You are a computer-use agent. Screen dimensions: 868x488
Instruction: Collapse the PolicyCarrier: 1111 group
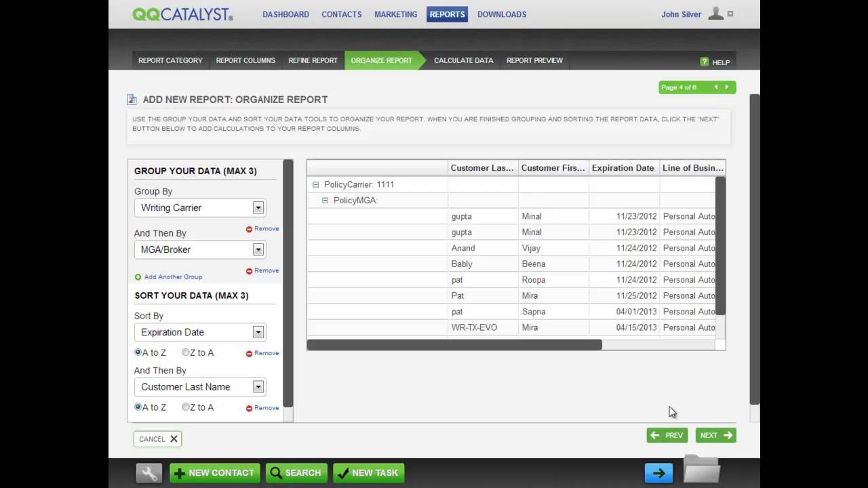pos(315,184)
